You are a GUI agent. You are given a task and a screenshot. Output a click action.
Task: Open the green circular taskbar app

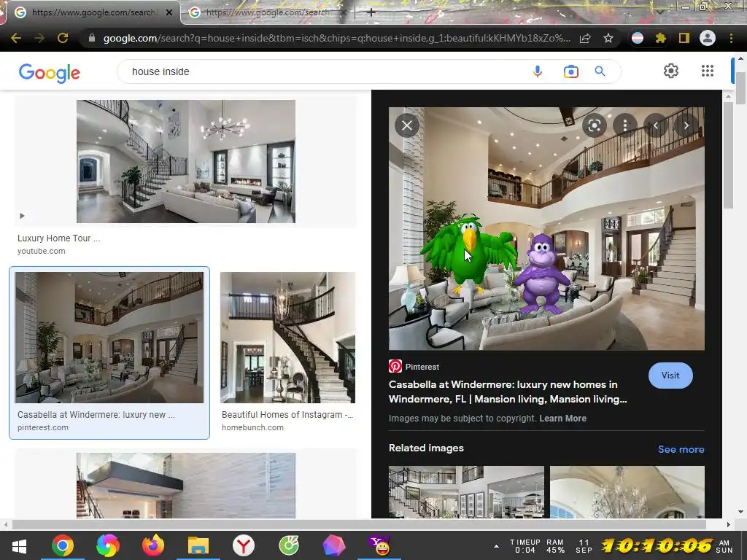tap(289, 545)
